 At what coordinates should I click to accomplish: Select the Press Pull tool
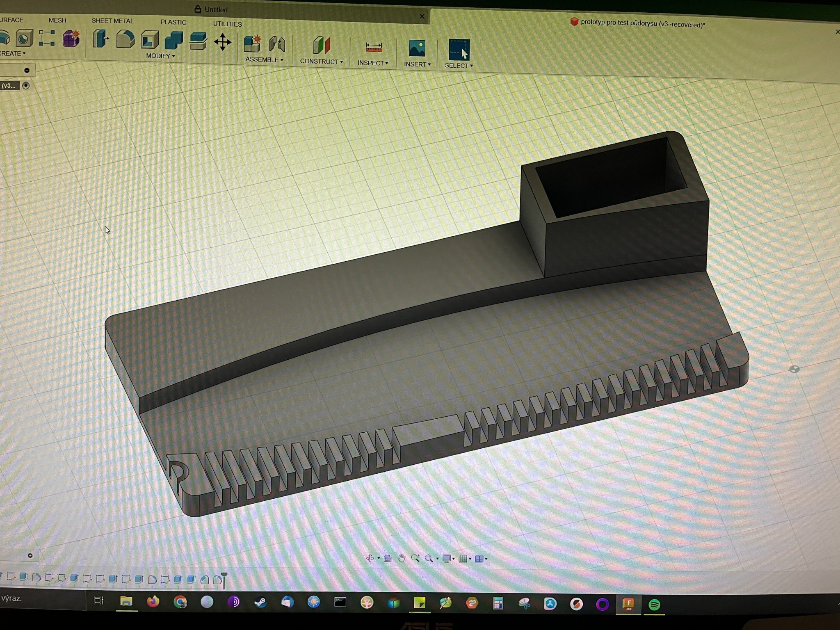[100, 39]
